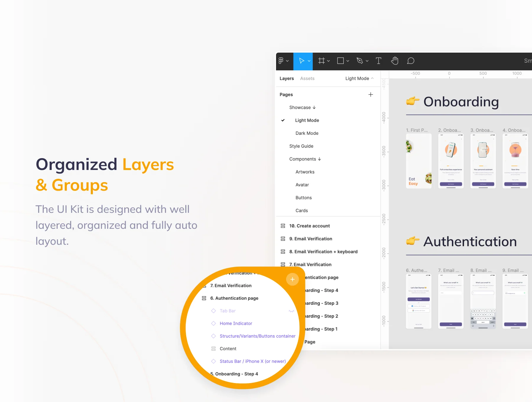Select the hidden Tab Bar layer
The height and width of the screenshot is (402, 532).
click(228, 311)
